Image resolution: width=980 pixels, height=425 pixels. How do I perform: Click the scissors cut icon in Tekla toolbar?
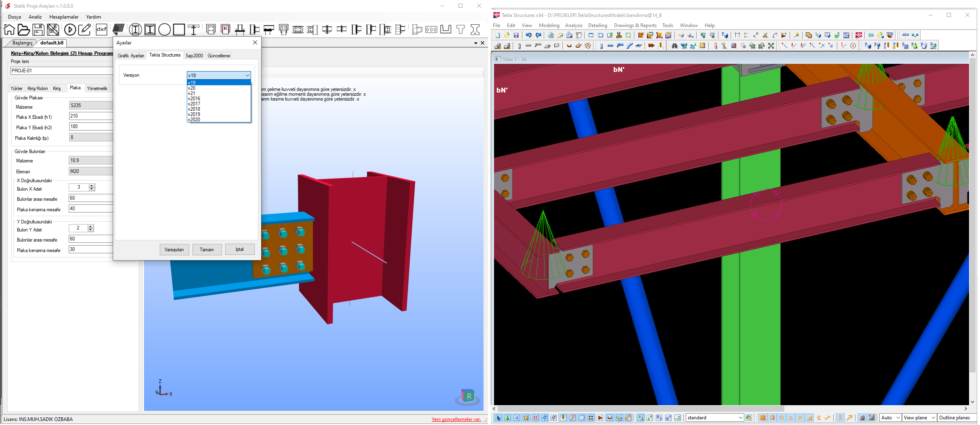coord(619,35)
